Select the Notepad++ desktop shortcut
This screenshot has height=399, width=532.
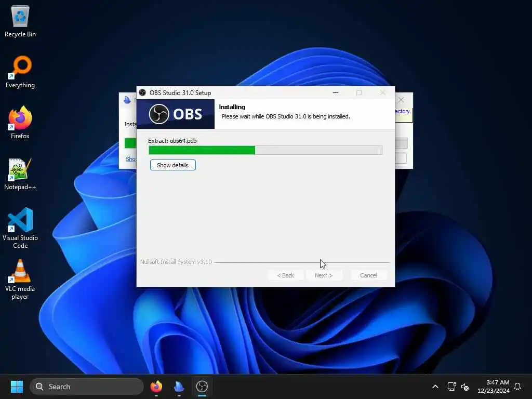20,174
